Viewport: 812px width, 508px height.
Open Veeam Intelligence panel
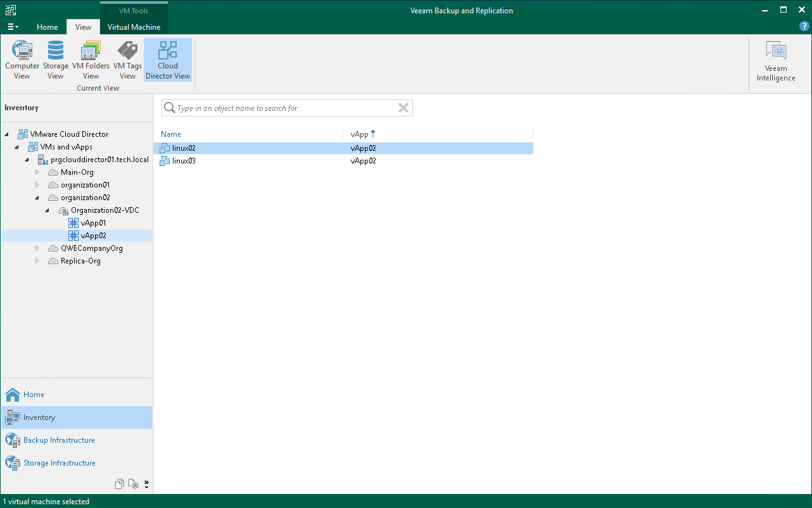click(776, 61)
